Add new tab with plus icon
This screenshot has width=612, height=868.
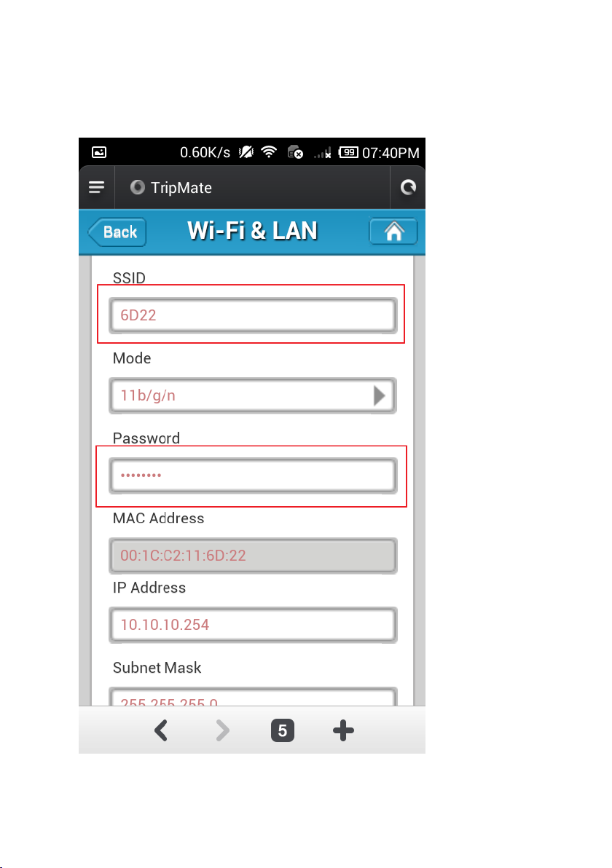(x=343, y=730)
